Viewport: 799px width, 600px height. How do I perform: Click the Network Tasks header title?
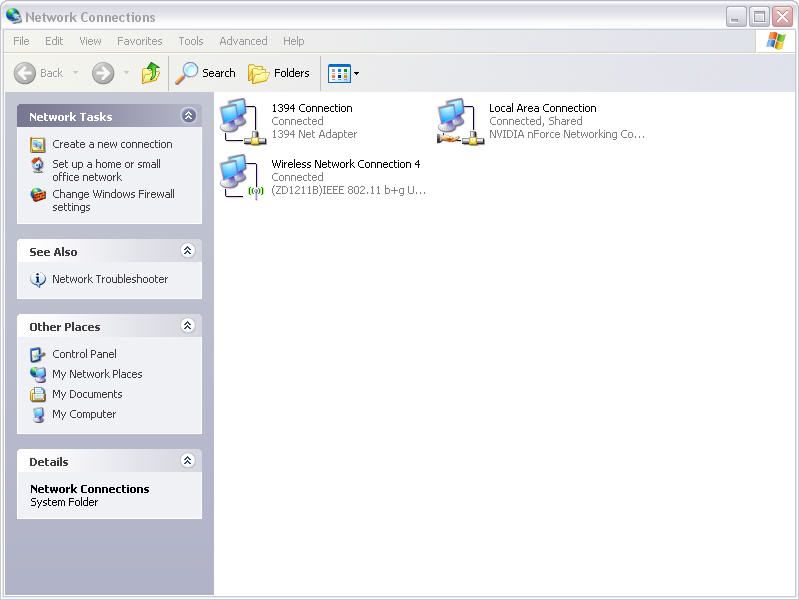click(x=70, y=117)
